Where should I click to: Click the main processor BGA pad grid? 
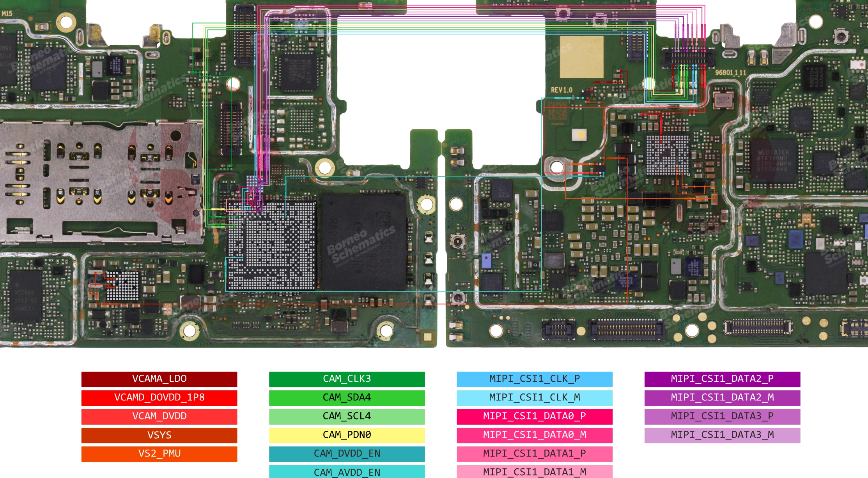(x=272, y=245)
